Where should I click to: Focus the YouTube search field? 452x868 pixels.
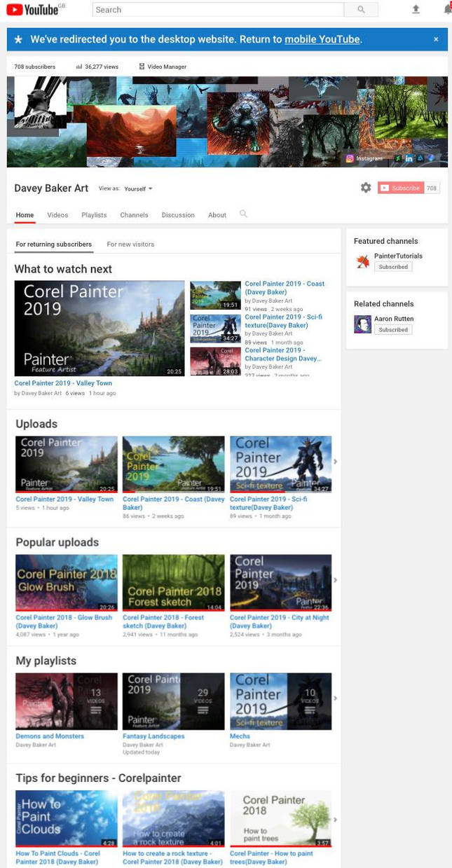point(218,10)
